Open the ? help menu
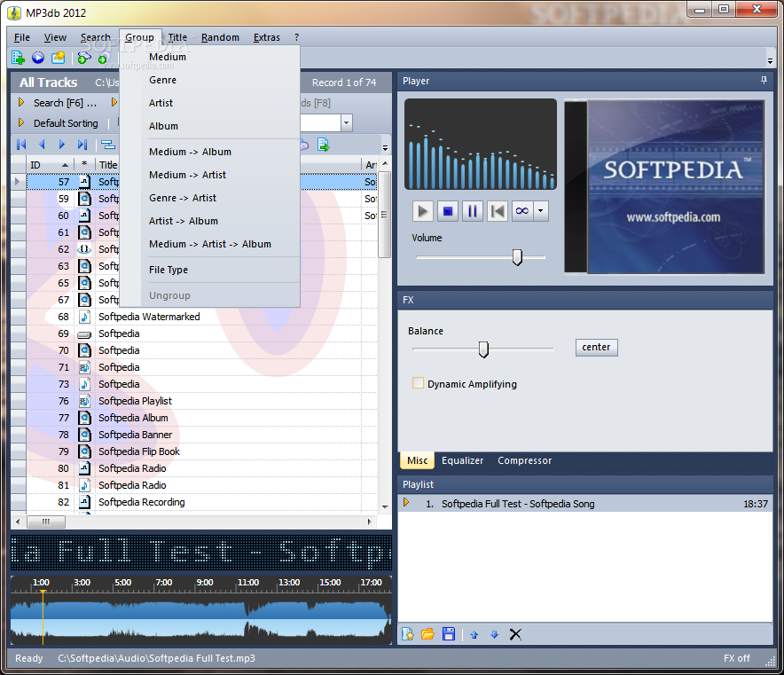Image resolution: width=784 pixels, height=675 pixels. pyautogui.click(x=296, y=37)
